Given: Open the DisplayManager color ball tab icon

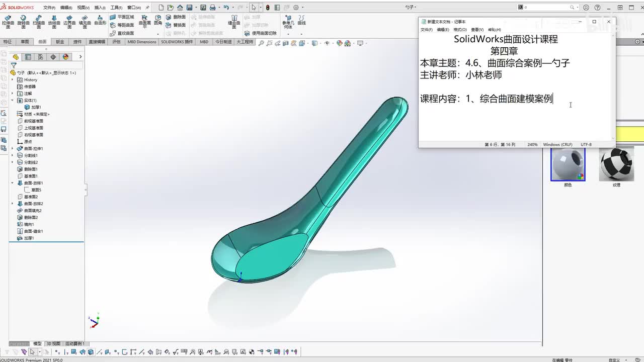Looking at the screenshot, I should [x=65, y=57].
